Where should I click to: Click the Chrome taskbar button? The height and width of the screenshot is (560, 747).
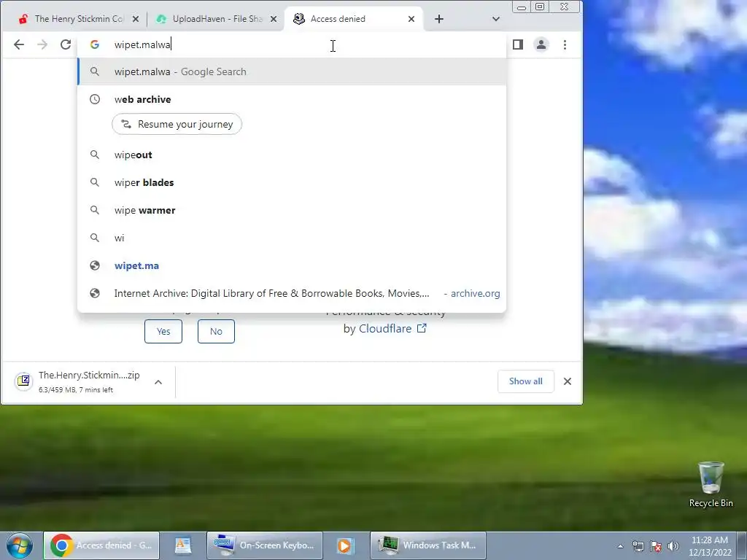pos(101,545)
